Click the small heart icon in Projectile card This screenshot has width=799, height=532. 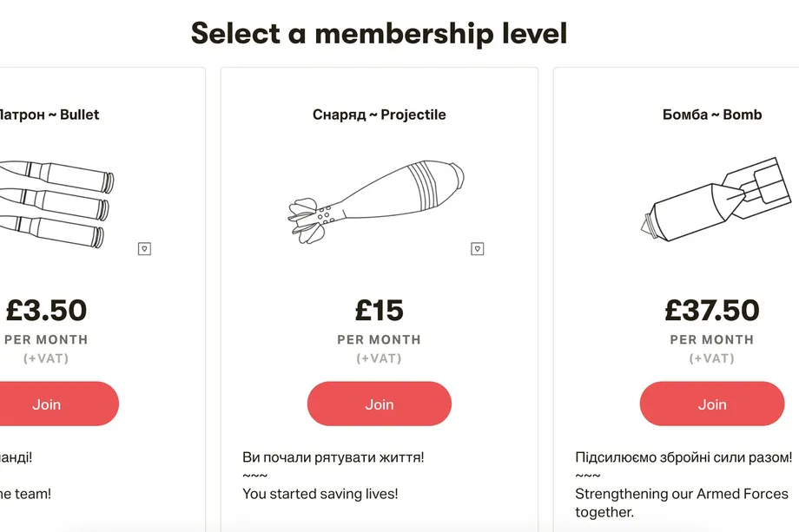477,249
